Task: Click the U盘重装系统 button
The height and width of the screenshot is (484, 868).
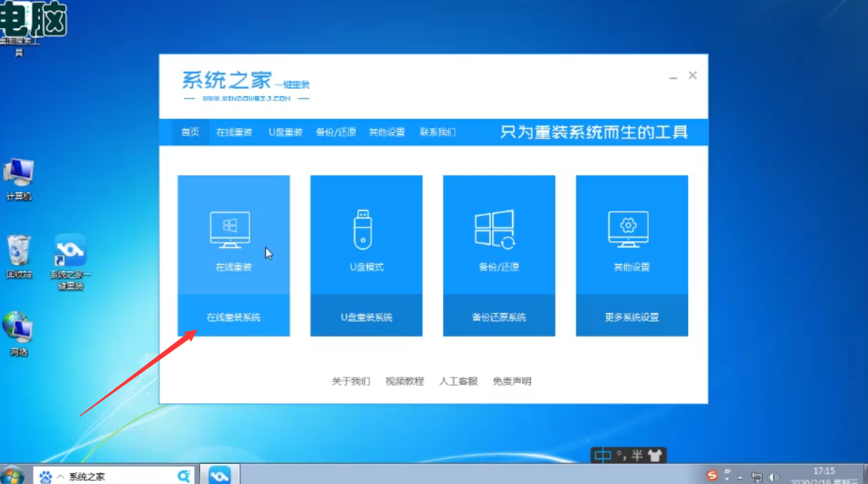Action: (x=366, y=316)
